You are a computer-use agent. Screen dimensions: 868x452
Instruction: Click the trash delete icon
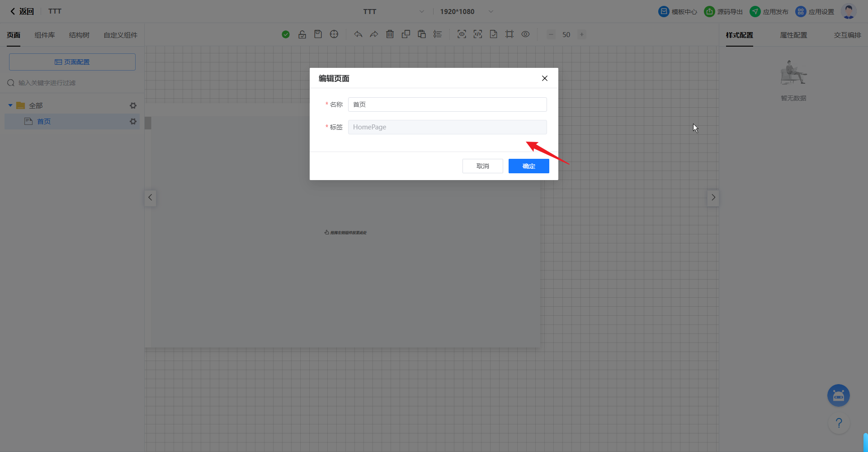pos(390,34)
